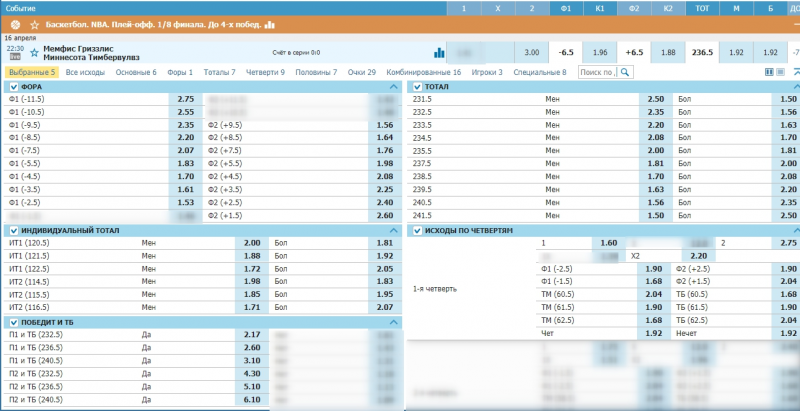This screenshot has height=411, width=800.
Task: Star the NBA playoff league as favorite
Action: pyautogui.click(x=35, y=23)
